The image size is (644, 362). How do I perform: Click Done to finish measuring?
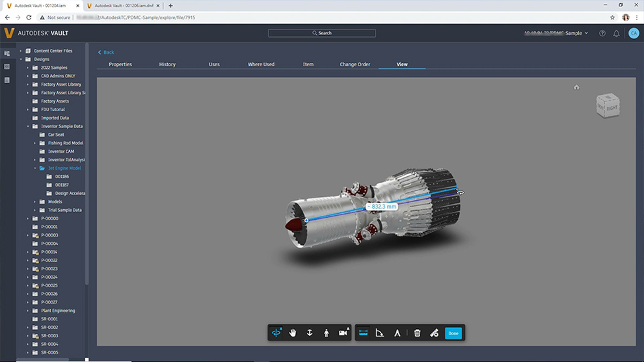(453, 333)
